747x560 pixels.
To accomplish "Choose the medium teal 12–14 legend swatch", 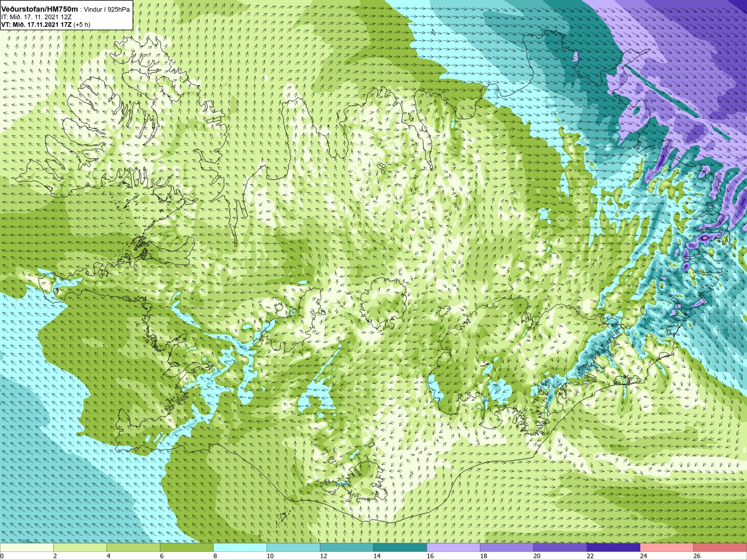I will click(x=347, y=548).
